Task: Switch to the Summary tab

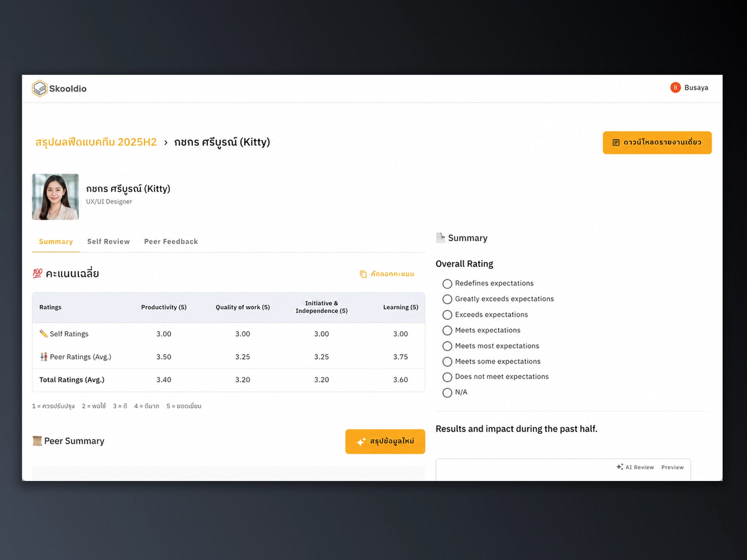Action: (56, 241)
